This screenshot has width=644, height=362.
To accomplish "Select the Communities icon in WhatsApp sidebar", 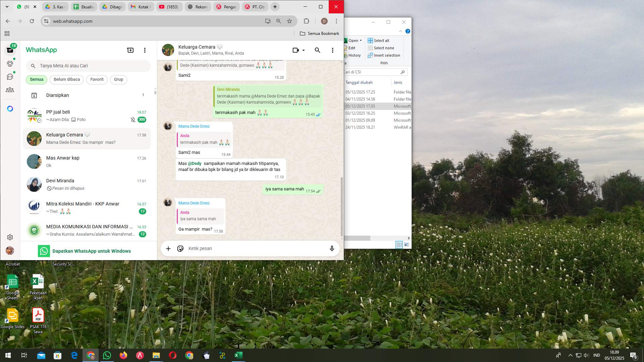I will click(10, 89).
